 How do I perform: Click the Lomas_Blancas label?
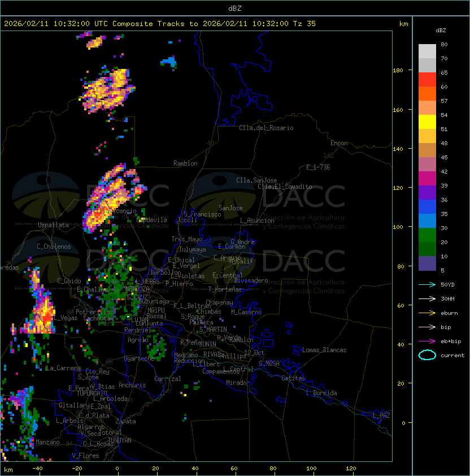coord(324,350)
